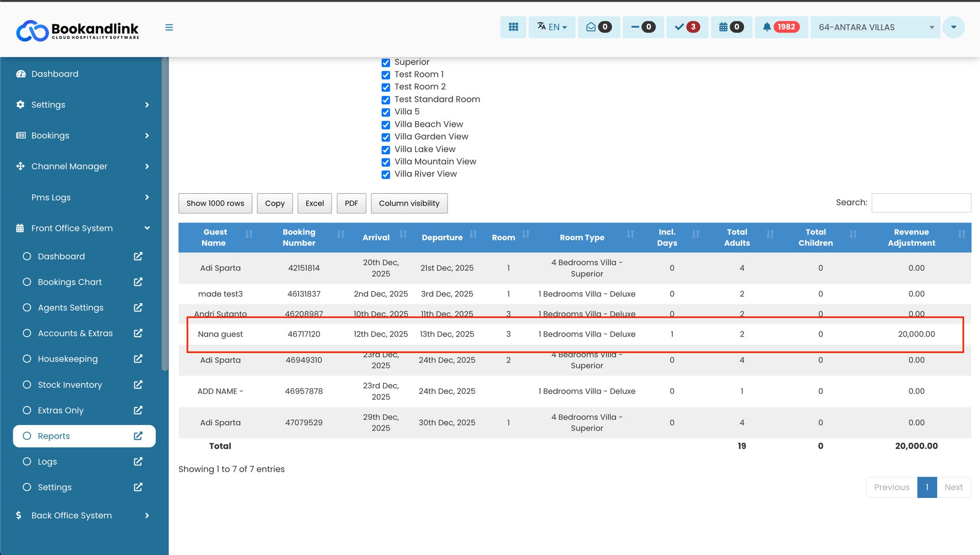This screenshot has height=555, width=980.
Task: Sort by Guest Name column arrows
Action: [249, 234]
